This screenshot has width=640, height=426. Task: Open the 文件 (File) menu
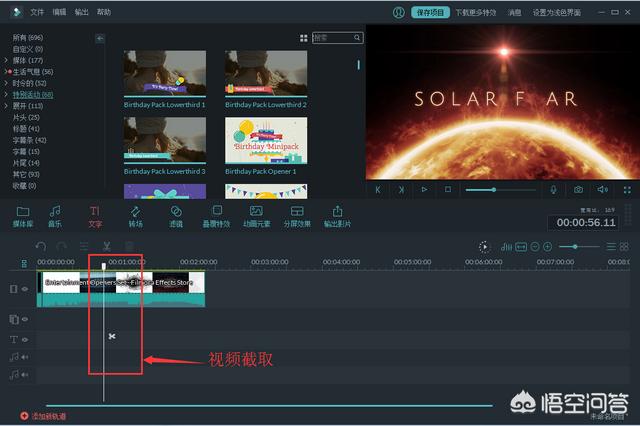(37, 13)
